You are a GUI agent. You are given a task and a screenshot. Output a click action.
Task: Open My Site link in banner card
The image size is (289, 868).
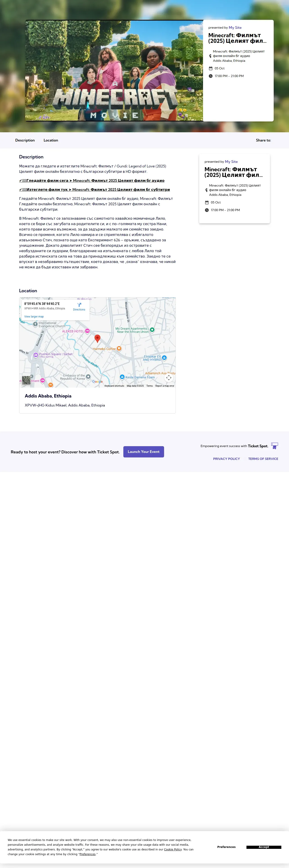click(x=235, y=28)
